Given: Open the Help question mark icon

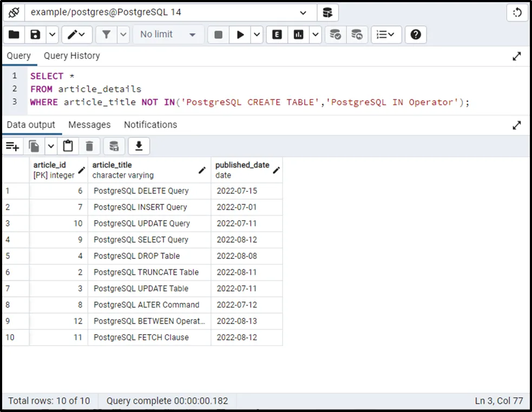Looking at the screenshot, I should click(x=416, y=35).
